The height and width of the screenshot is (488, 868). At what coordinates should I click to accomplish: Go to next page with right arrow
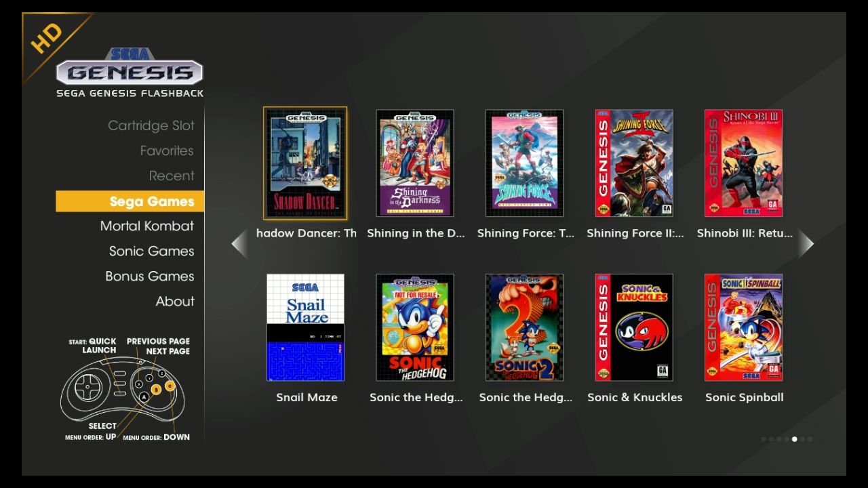click(806, 244)
